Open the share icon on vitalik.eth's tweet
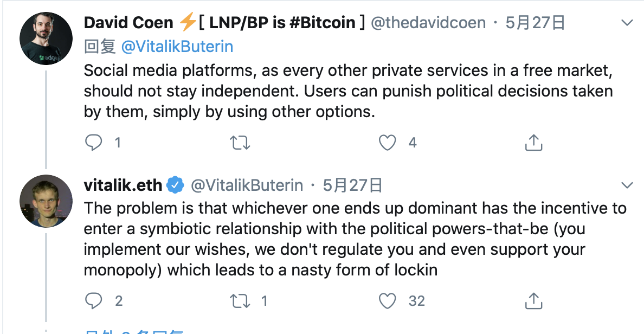 pos(533,300)
